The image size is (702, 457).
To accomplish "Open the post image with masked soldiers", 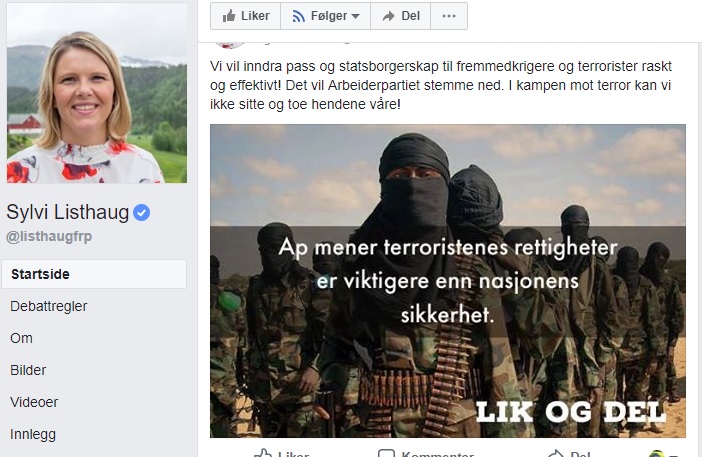I will coord(448,281).
